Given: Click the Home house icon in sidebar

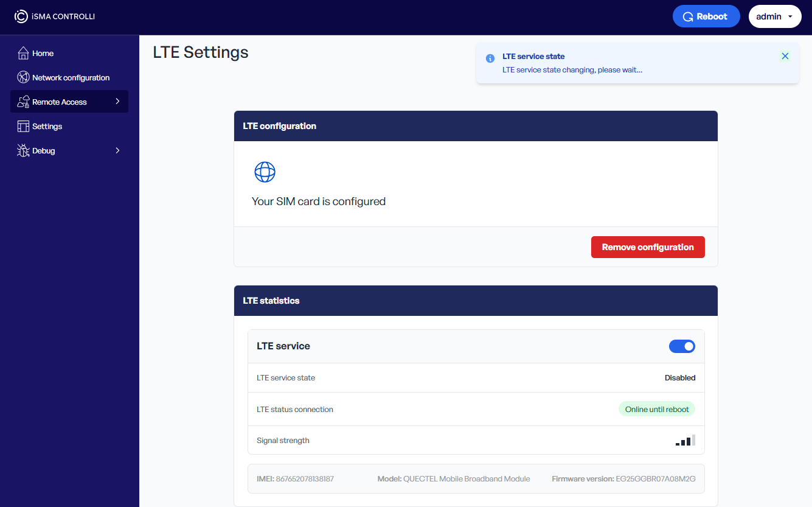Looking at the screenshot, I should [23, 54].
